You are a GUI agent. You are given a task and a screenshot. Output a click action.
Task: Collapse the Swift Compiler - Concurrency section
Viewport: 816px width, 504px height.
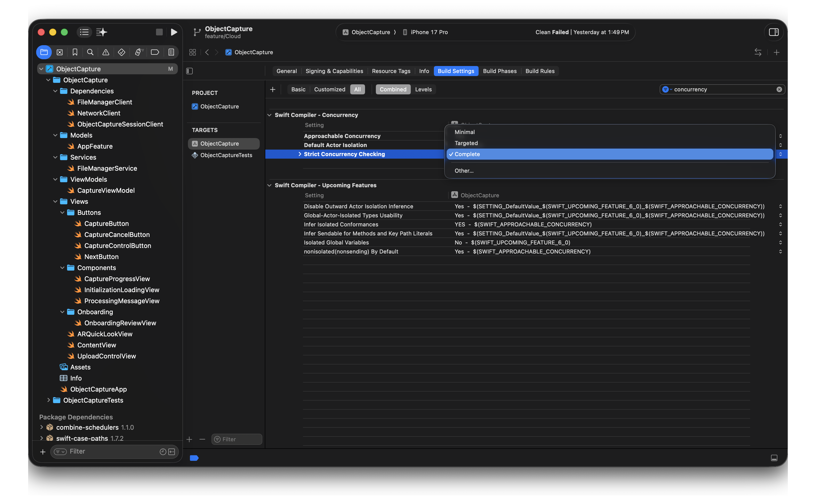pos(269,115)
